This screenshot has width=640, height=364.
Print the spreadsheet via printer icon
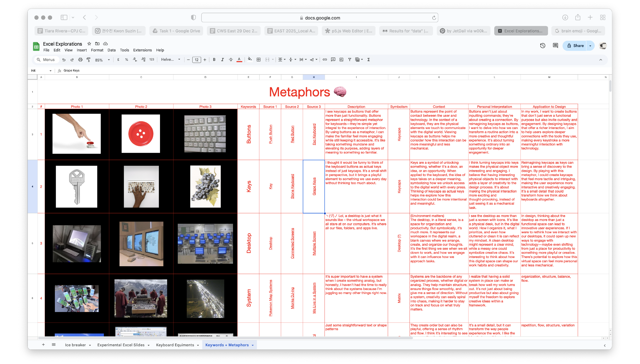pos(80,60)
